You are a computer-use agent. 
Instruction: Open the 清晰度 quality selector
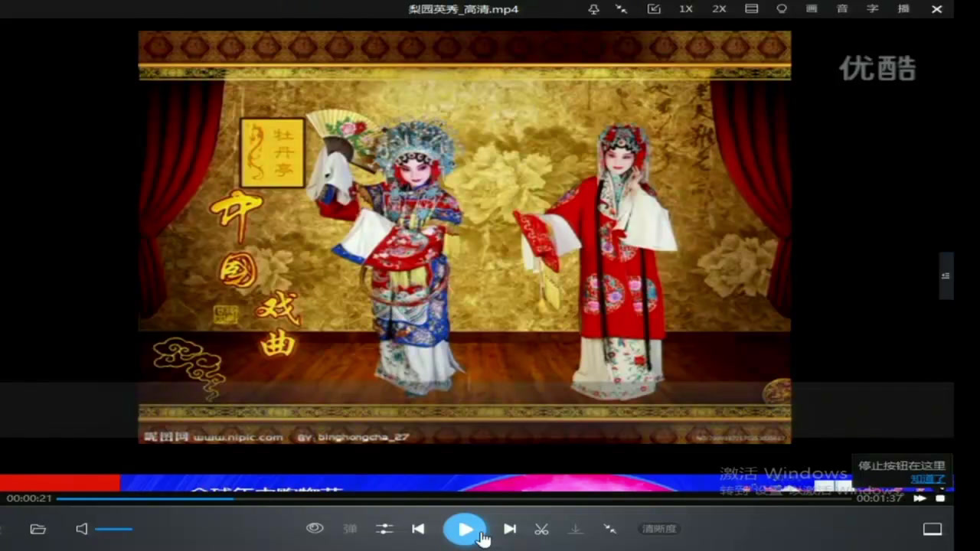[659, 529]
